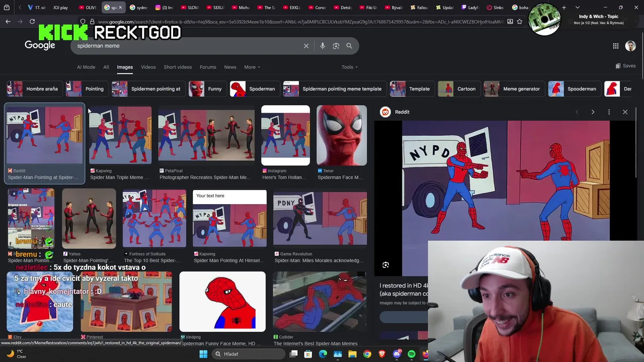The height and width of the screenshot is (362, 644).
Task: Go back to previous page
Action: [x=8, y=22]
